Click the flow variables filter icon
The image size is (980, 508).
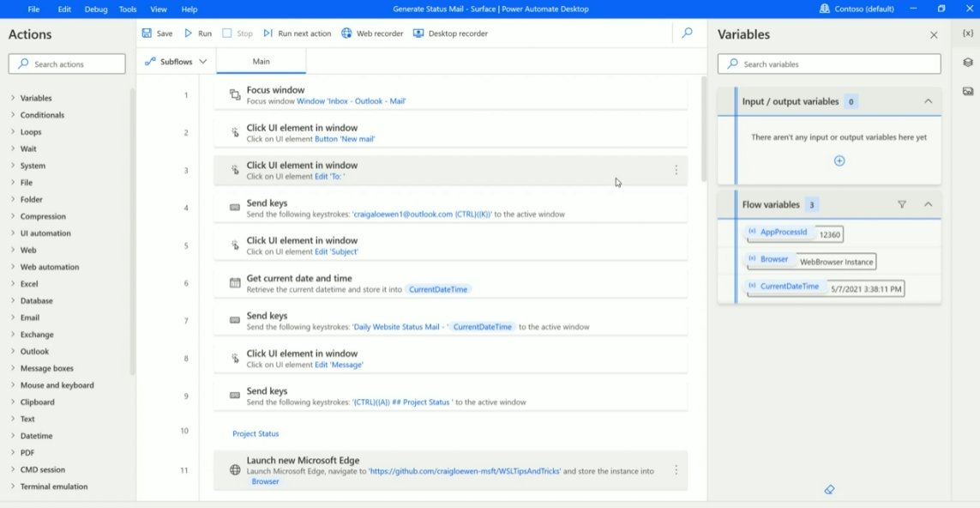pyautogui.click(x=902, y=204)
